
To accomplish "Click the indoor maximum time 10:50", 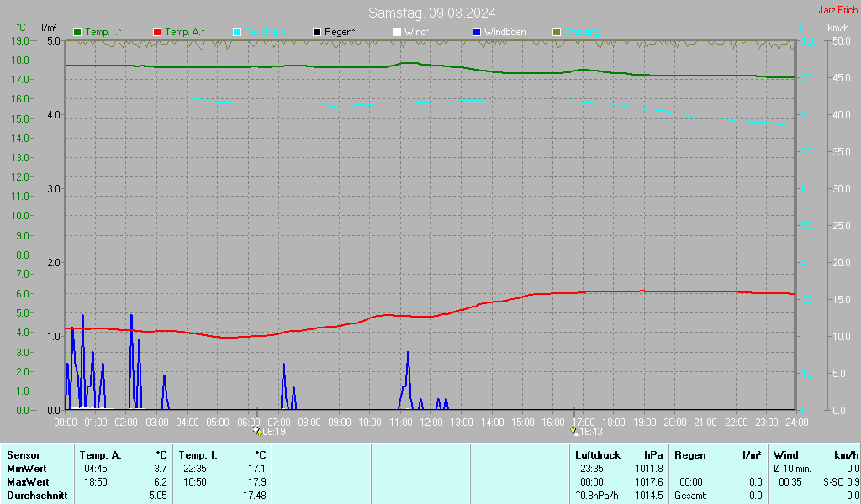I will 195,482.
